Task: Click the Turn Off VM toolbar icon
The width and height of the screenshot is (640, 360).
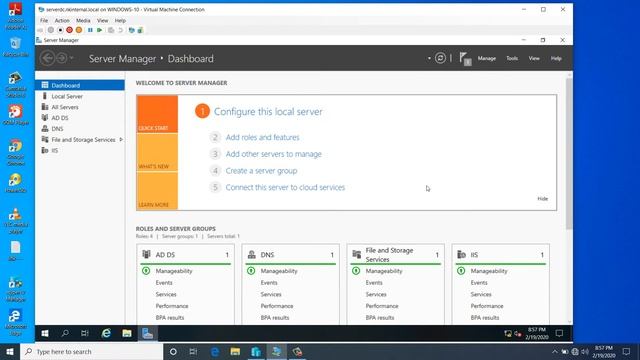Action: tap(60, 30)
